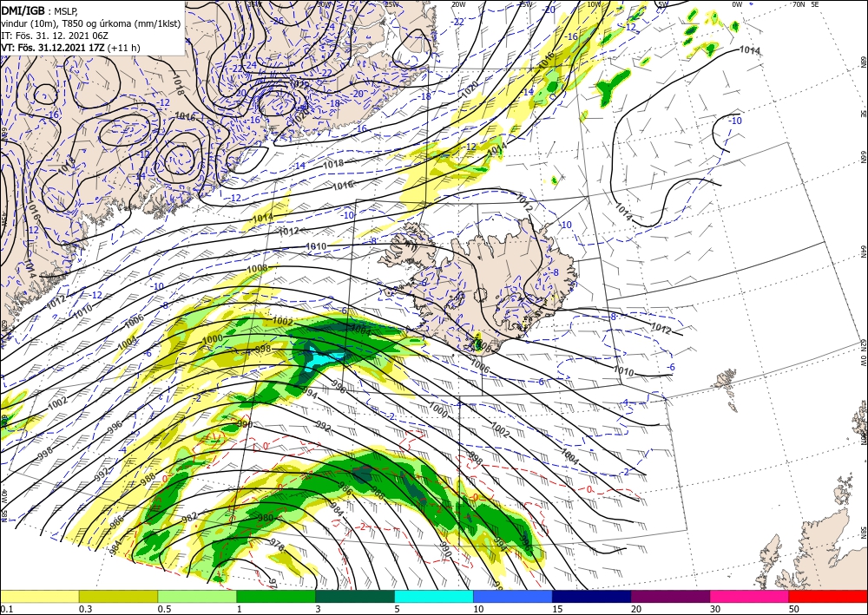Click the 'DMI/IGB : MSLP,' title line
The width and height of the screenshot is (868, 615).
point(39,10)
